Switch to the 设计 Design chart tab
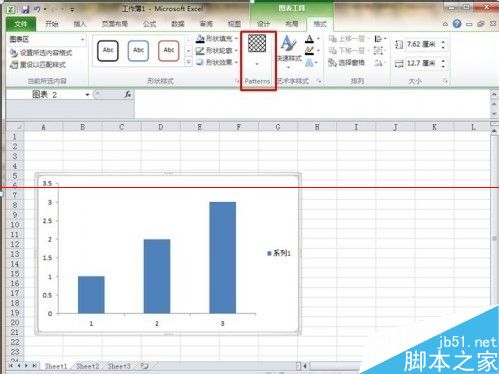The width and height of the screenshot is (499, 374). coord(263,24)
